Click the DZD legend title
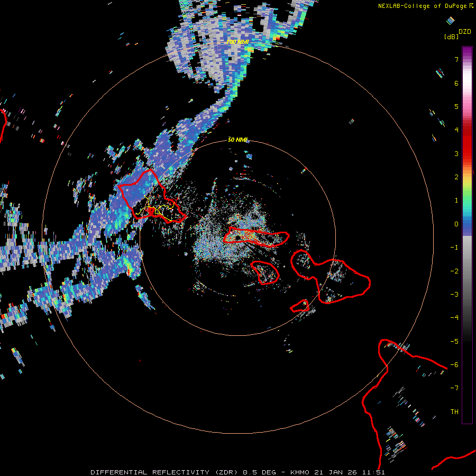 click(x=465, y=32)
